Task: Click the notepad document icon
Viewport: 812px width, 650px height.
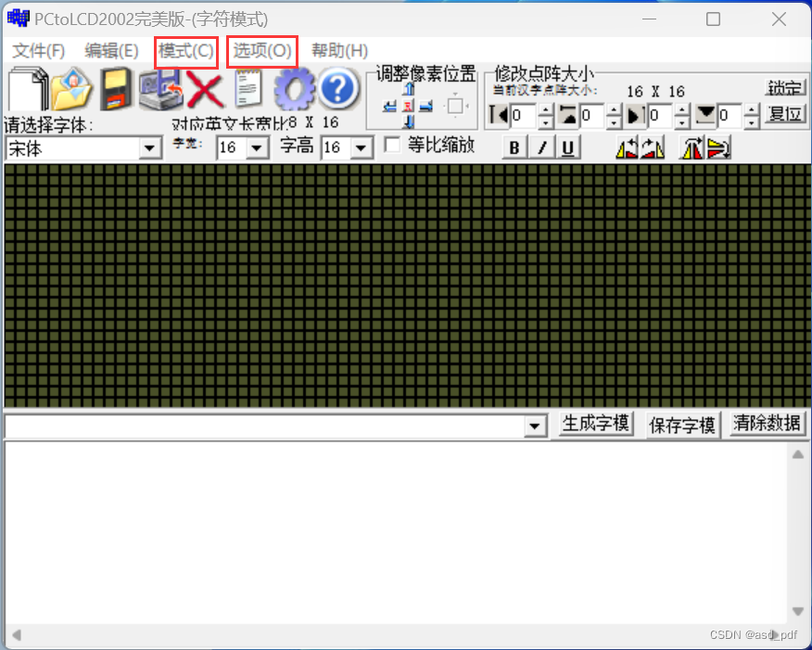Action: point(248,89)
